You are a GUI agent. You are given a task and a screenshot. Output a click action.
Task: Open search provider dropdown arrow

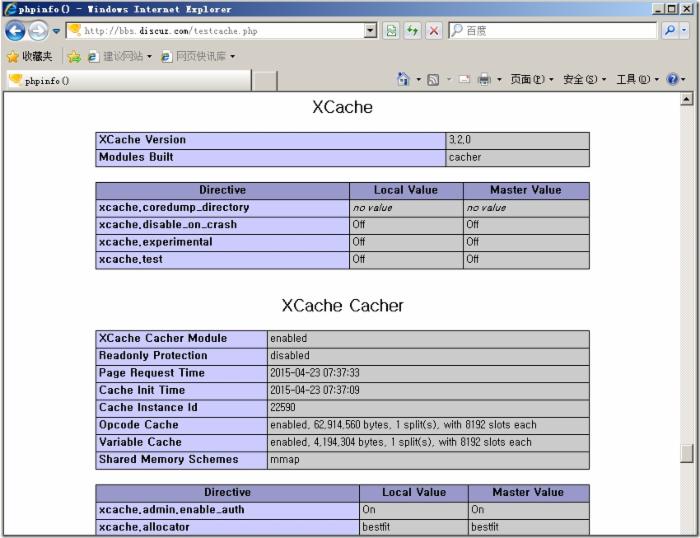point(684,30)
